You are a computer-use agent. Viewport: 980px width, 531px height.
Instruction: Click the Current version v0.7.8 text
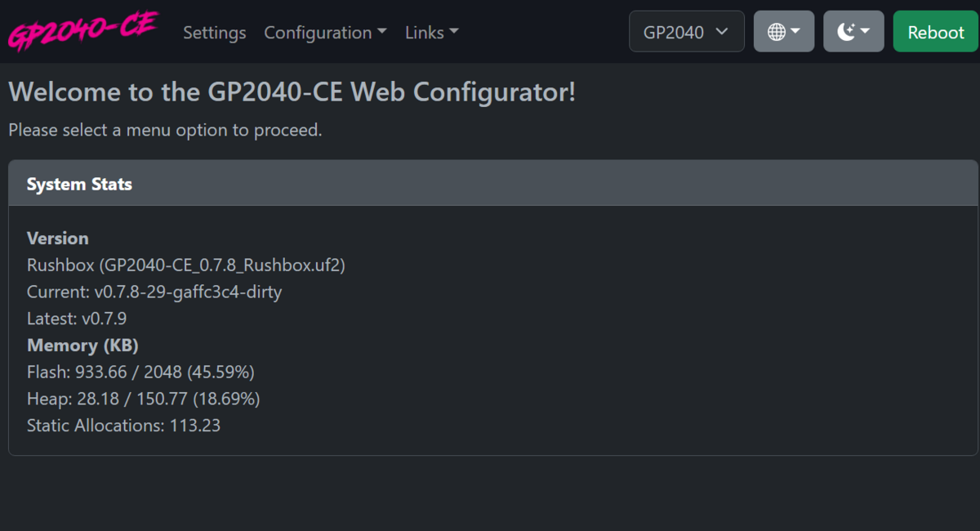(x=154, y=292)
